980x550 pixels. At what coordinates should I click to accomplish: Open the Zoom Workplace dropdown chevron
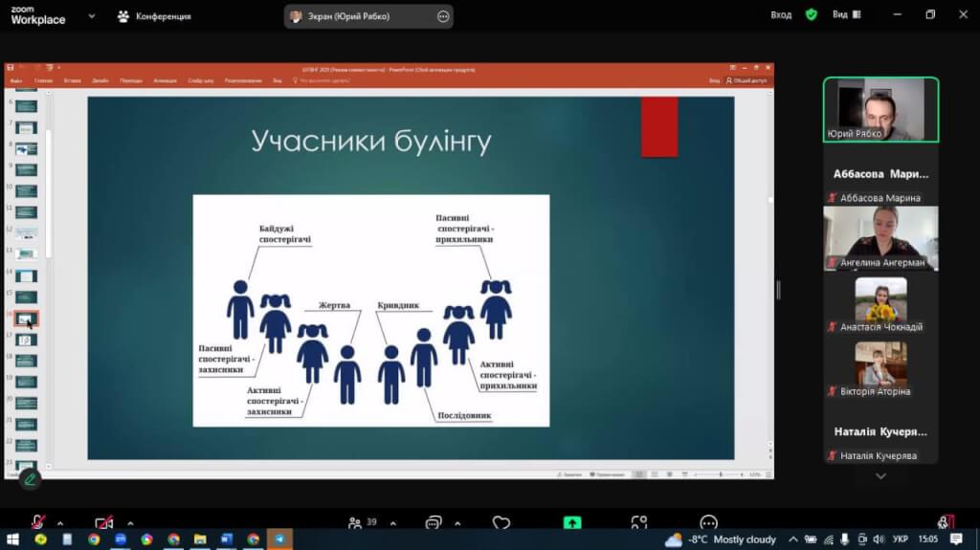[91, 16]
